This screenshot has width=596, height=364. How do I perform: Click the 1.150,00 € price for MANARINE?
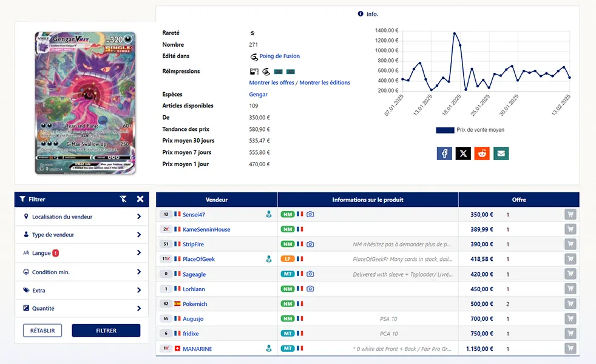pyautogui.click(x=479, y=348)
